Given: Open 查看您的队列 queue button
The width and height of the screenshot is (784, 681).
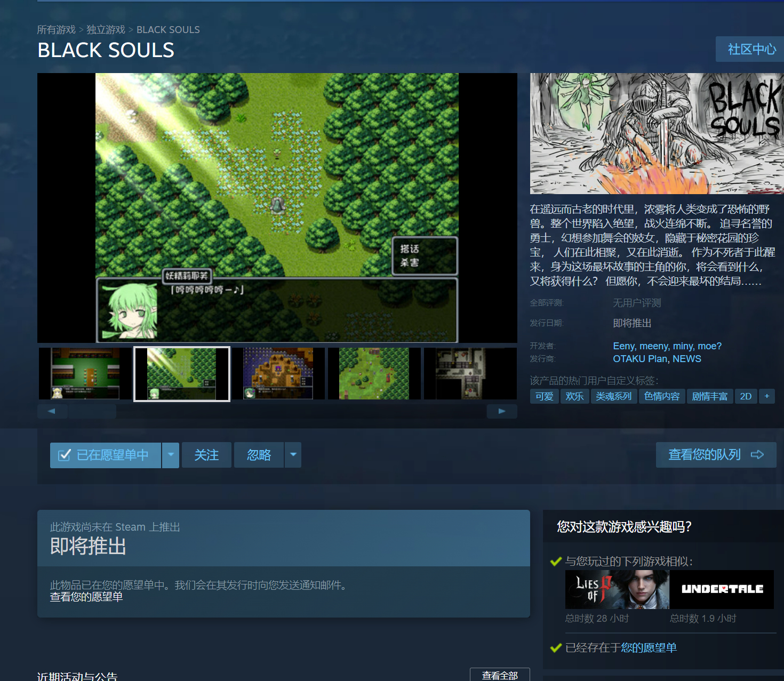Looking at the screenshot, I should [x=716, y=454].
